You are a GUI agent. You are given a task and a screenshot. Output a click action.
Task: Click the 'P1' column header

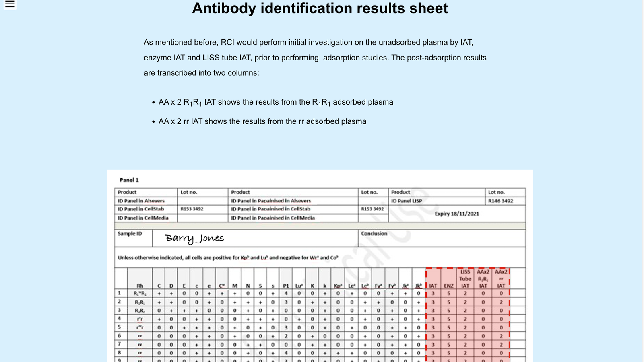click(286, 286)
